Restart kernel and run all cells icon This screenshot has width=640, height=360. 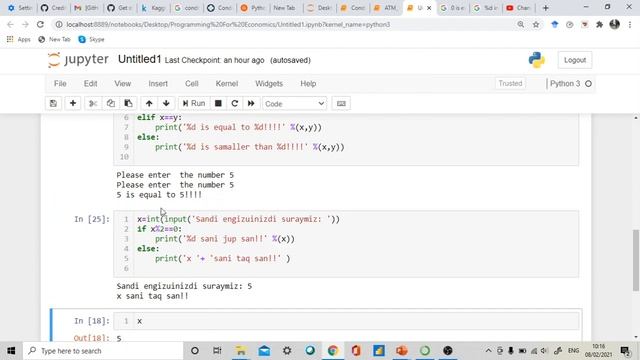pyautogui.click(x=251, y=104)
